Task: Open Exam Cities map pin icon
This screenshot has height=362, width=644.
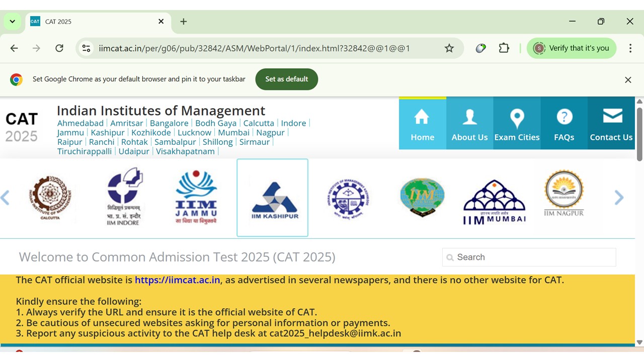Action: 517,119
